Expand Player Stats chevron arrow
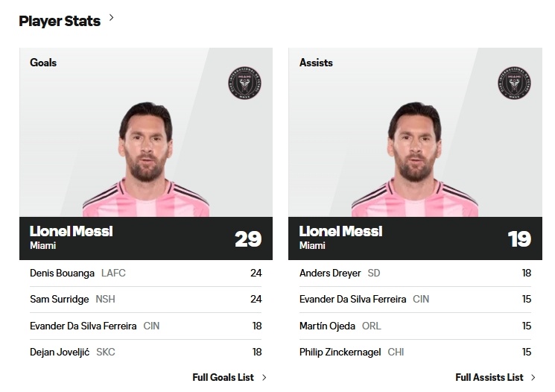The width and height of the screenshot is (555, 392). pos(112,16)
